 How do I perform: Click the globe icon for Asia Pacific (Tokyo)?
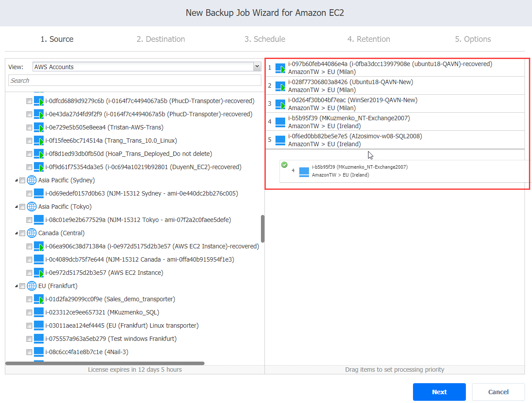(32, 207)
